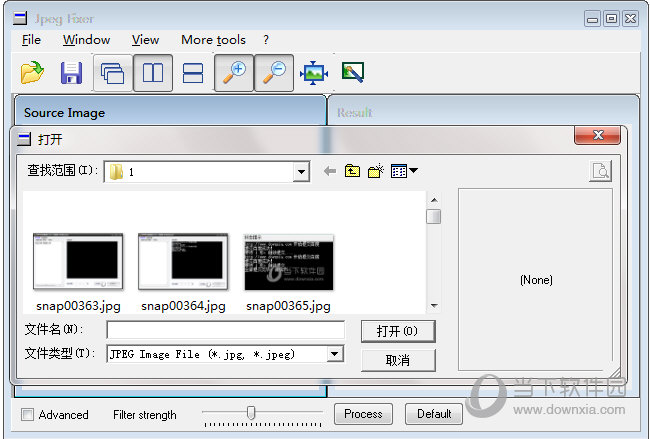This screenshot has height=439, width=650.
Task: Create new folder in the open dialog
Action: (376, 172)
